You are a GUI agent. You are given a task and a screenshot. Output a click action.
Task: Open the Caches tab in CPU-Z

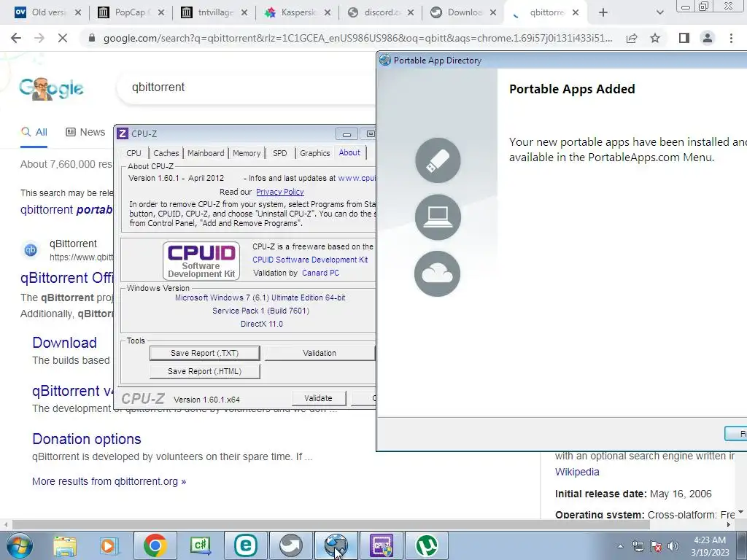tap(166, 153)
